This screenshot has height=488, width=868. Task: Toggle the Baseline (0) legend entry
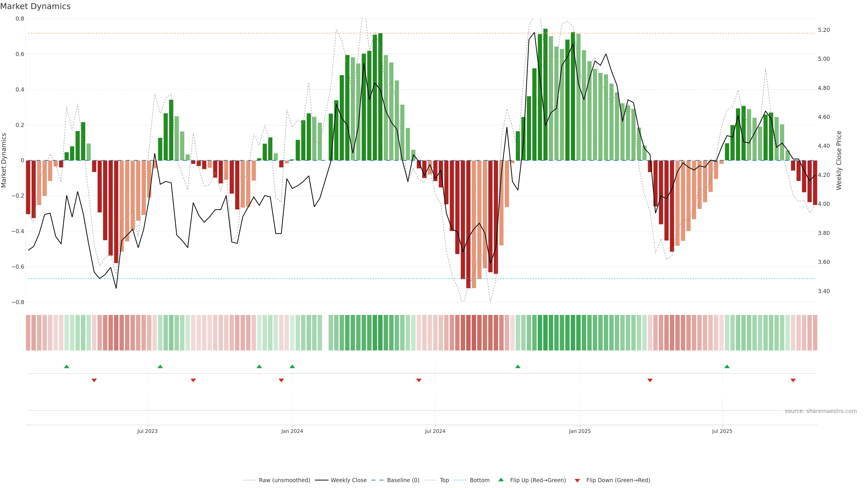point(403,480)
